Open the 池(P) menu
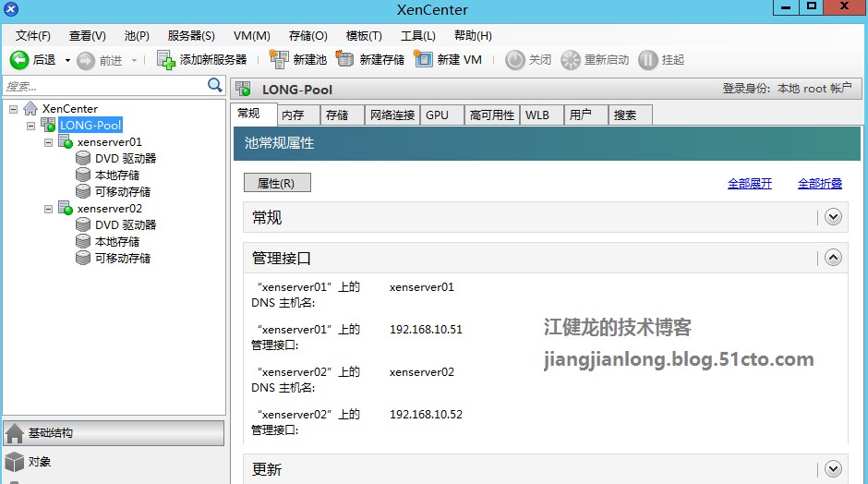Viewport: 868px width, 484px height. click(x=137, y=36)
